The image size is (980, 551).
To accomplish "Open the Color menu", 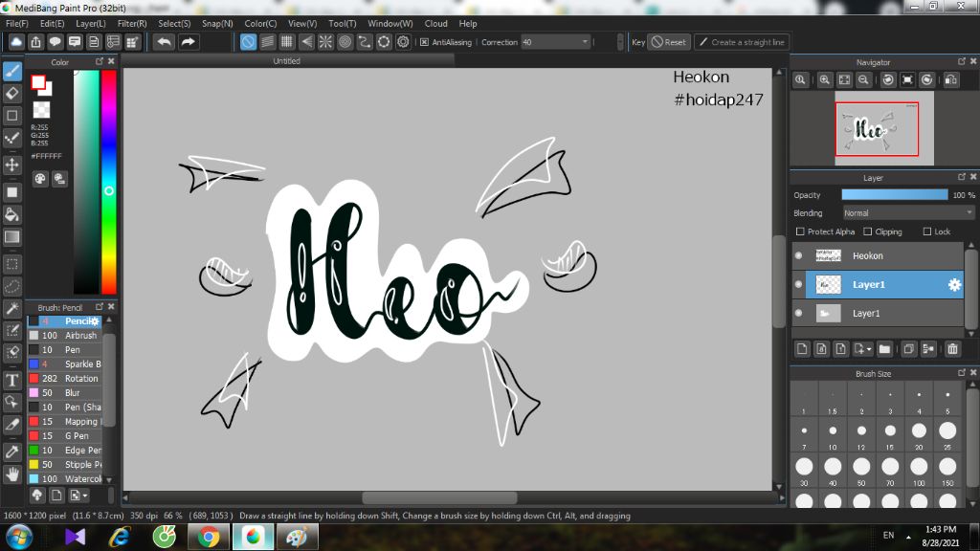I will 260,24.
